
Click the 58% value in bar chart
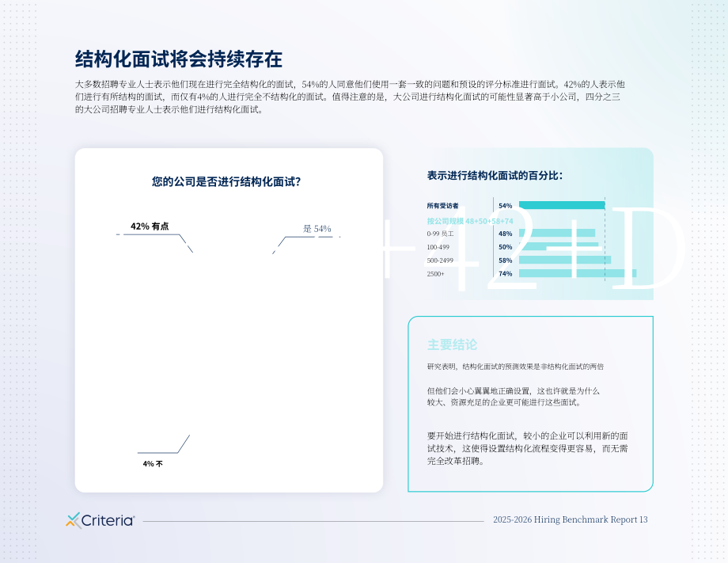coord(505,261)
